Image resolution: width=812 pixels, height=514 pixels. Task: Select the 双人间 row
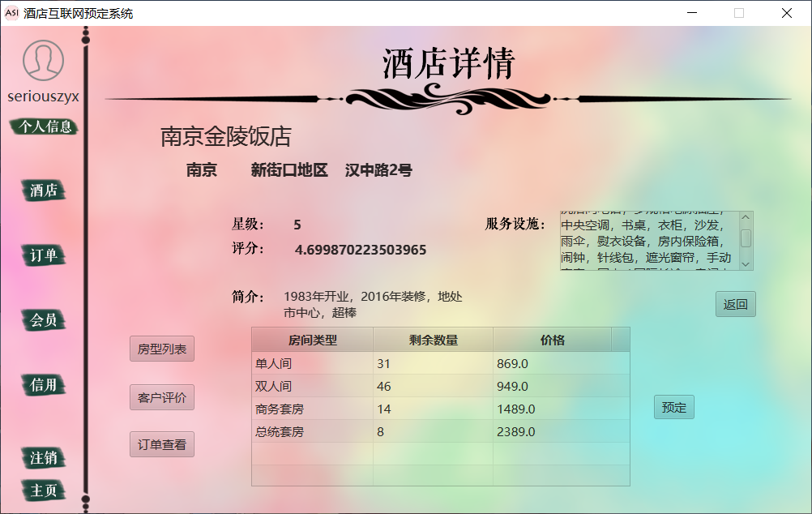(x=440, y=386)
